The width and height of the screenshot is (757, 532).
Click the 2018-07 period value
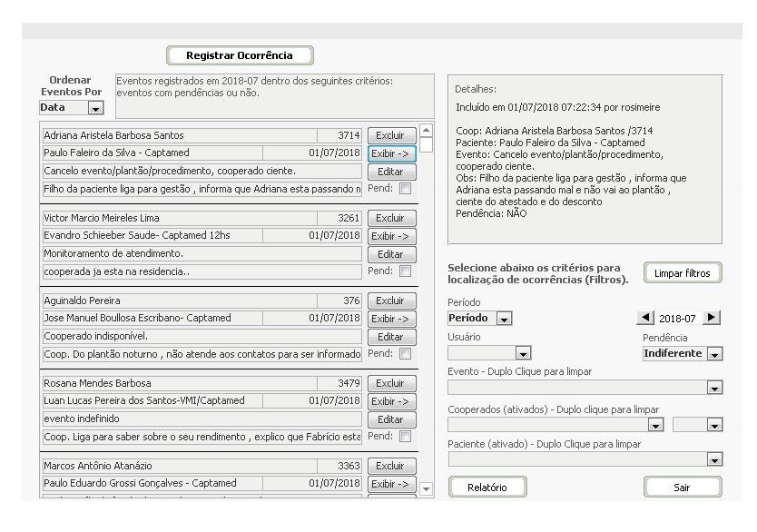pyautogui.click(x=678, y=319)
